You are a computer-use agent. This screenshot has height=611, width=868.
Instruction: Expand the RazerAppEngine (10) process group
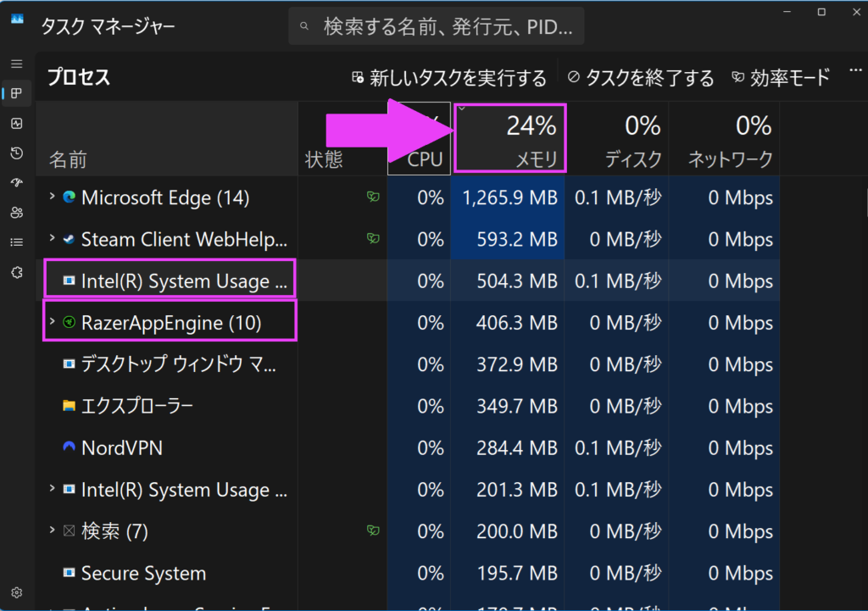(x=53, y=323)
